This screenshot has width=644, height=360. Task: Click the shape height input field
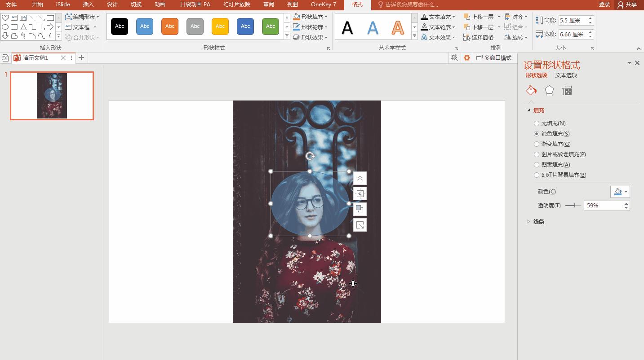click(573, 20)
